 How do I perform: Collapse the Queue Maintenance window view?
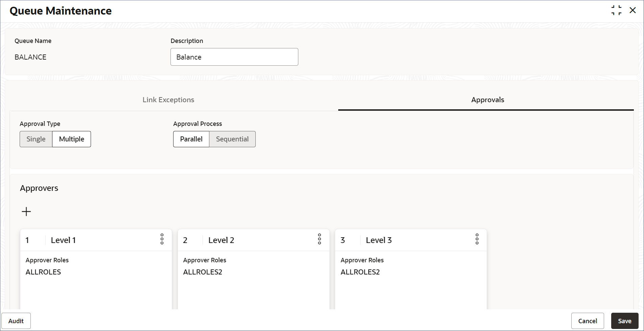click(616, 10)
